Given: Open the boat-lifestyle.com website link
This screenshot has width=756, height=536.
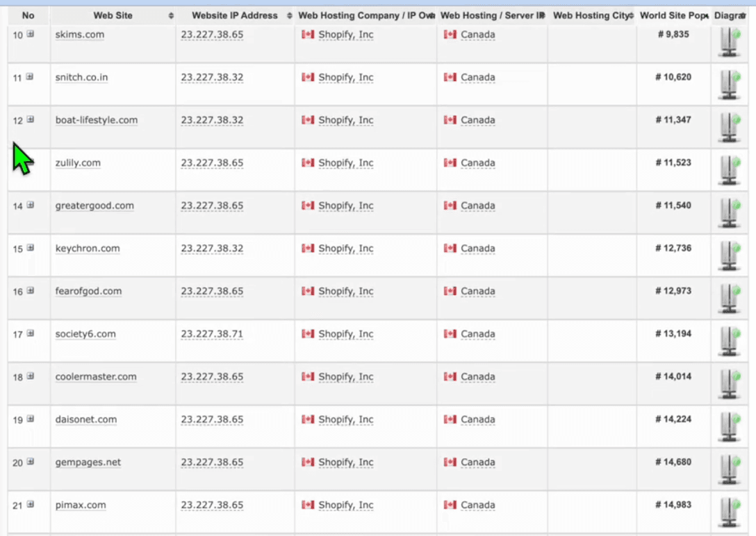Looking at the screenshot, I should coord(97,120).
